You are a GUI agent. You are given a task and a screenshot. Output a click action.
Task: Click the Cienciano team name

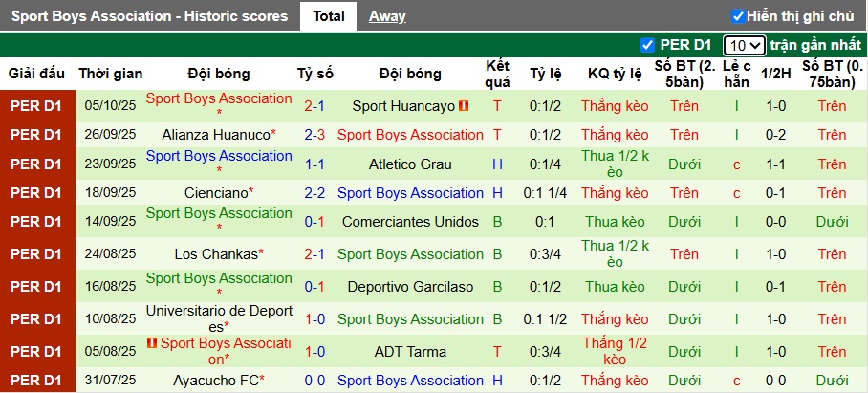216,193
